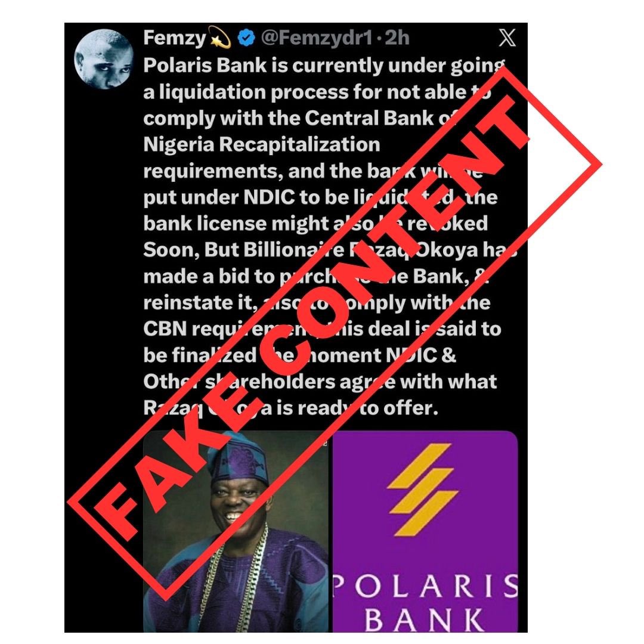Click the BANK word under POLARIS
644x644 pixels.
coord(425,620)
